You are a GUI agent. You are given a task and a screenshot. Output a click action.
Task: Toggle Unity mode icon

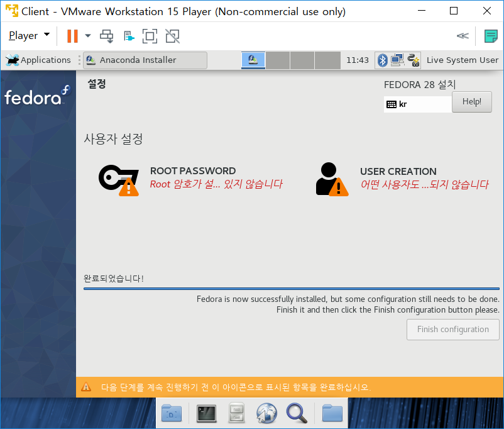[x=173, y=36]
